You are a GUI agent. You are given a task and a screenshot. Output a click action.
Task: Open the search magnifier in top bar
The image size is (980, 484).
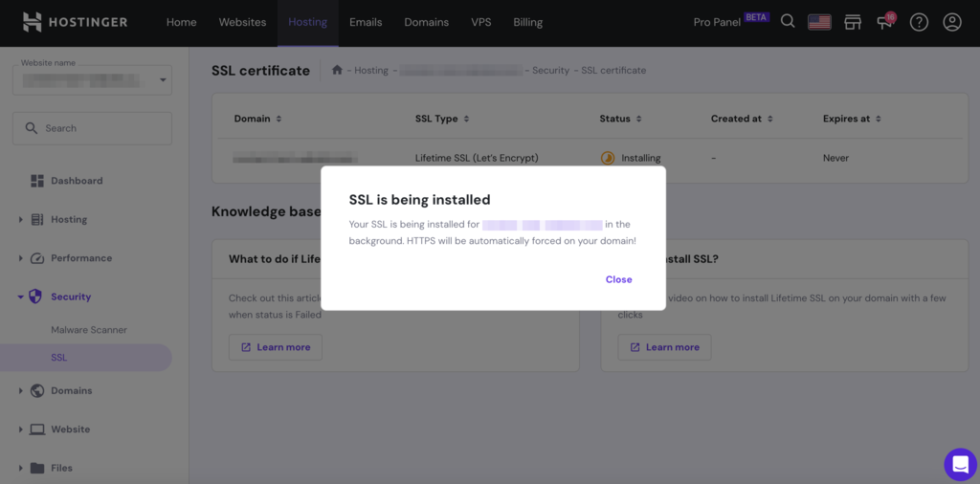click(x=789, y=22)
